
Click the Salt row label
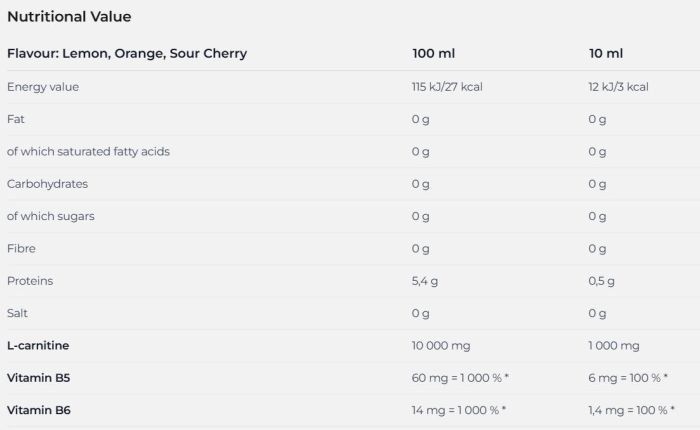coord(18,313)
